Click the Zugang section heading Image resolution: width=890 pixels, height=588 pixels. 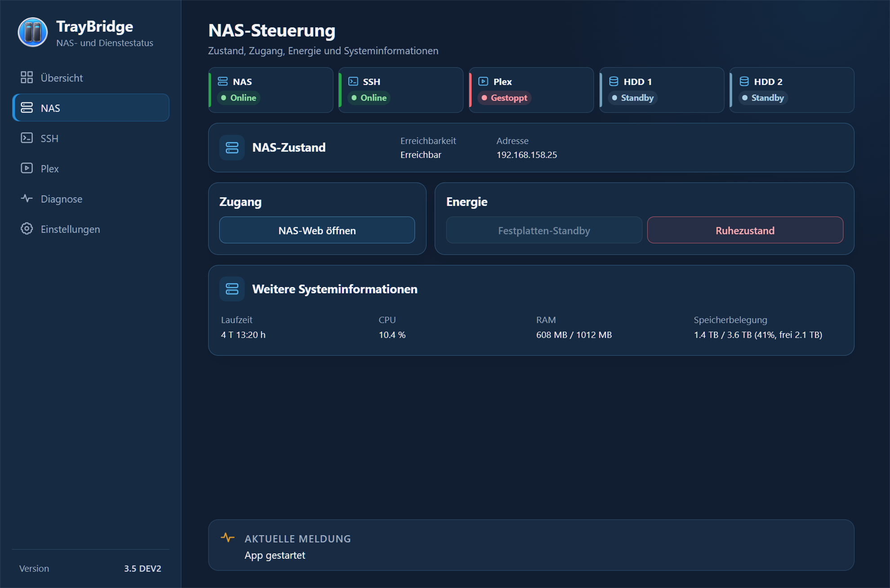click(x=240, y=202)
